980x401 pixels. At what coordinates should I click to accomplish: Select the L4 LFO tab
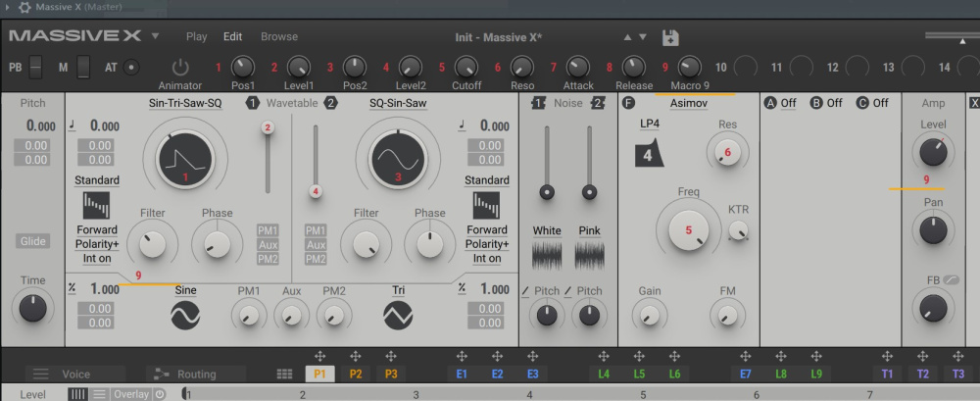pos(604,375)
